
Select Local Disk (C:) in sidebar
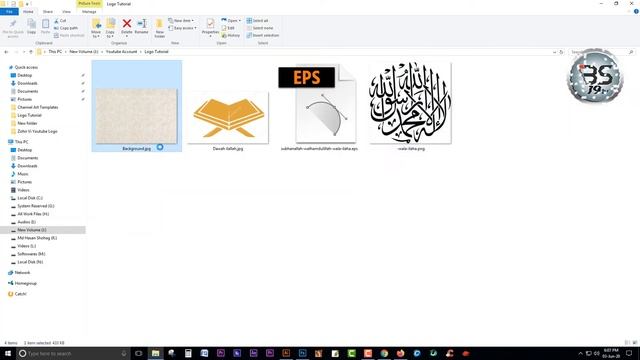tap(30, 198)
